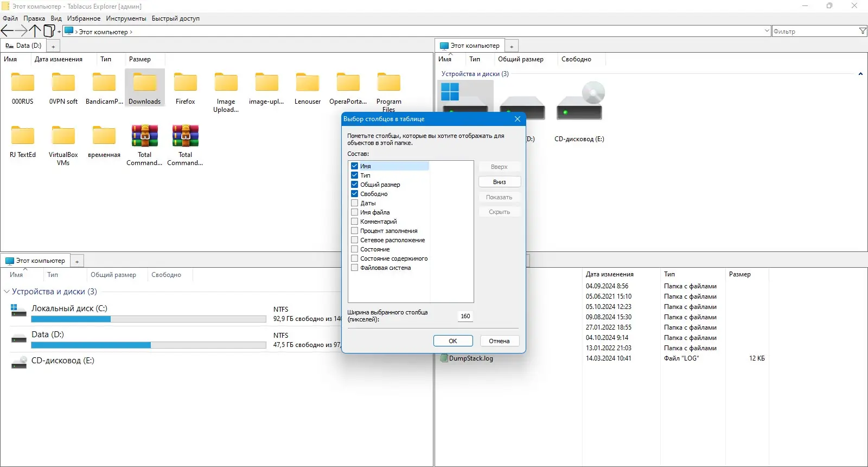This screenshot has width=868, height=467.
Task: Click the computer icon in the address bar
Action: (69, 31)
